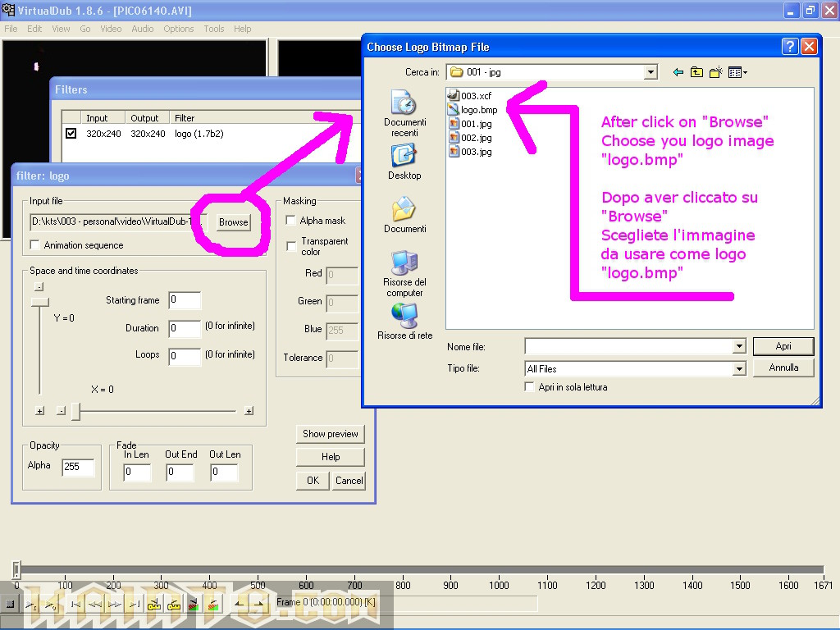Open the Nome file dropdown arrow
This screenshot has width=840, height=630.
[x=739, y=346]
